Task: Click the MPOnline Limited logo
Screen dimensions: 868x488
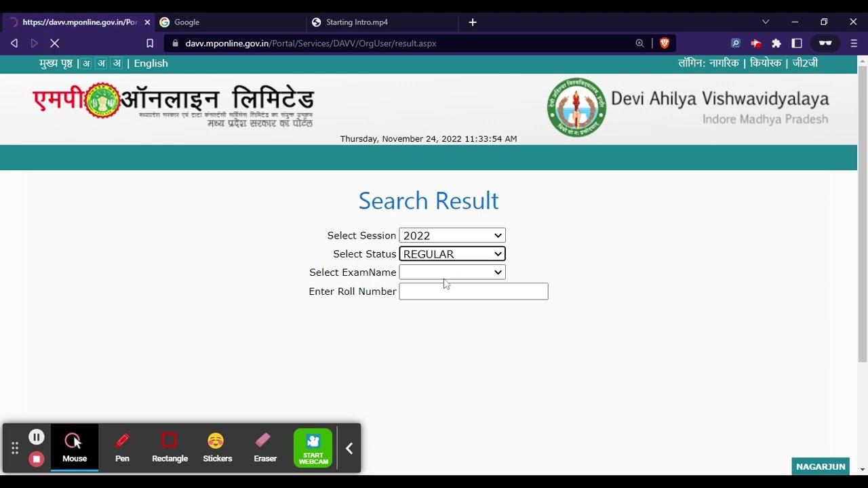Action: click(174, 105)
